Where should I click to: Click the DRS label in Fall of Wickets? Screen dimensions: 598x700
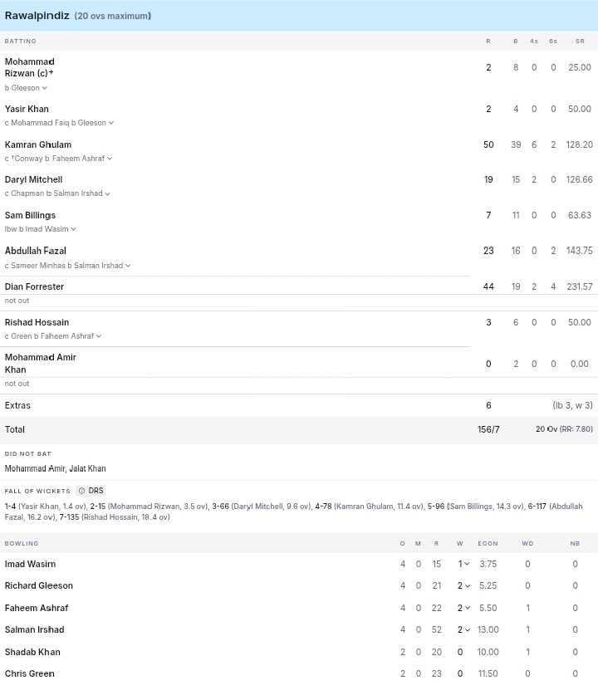[96, 491]
